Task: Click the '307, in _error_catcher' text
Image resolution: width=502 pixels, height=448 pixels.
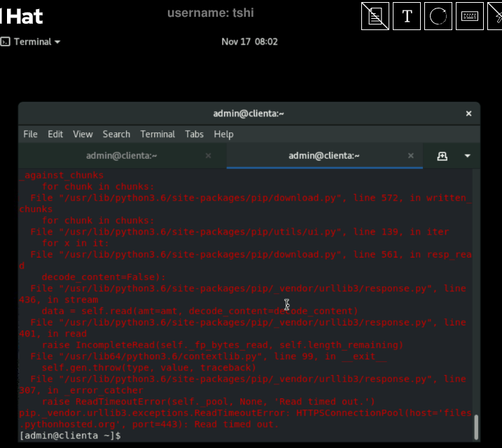Action: 81,391
